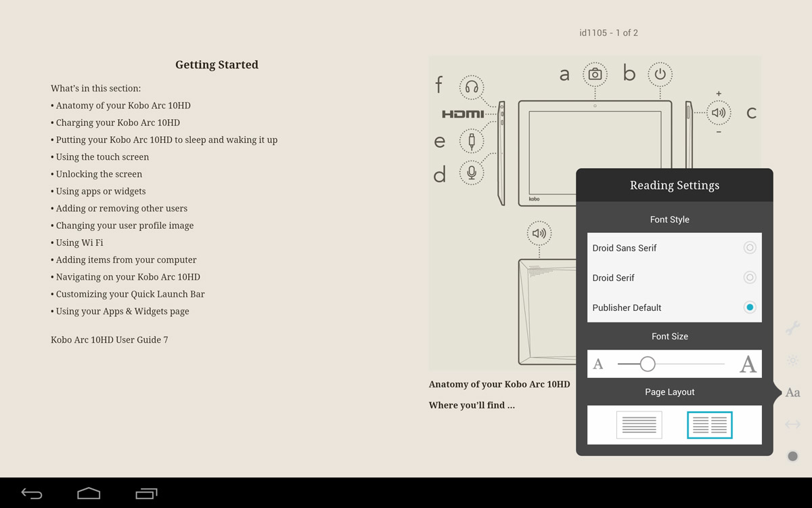This screenshot has width=812, height=508.
Task: Select the Droid Sans Serif font style
Action: click(x=675, y=248)
